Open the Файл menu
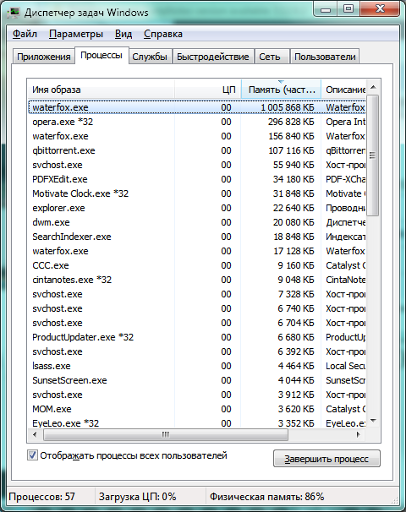 (25, 34)
